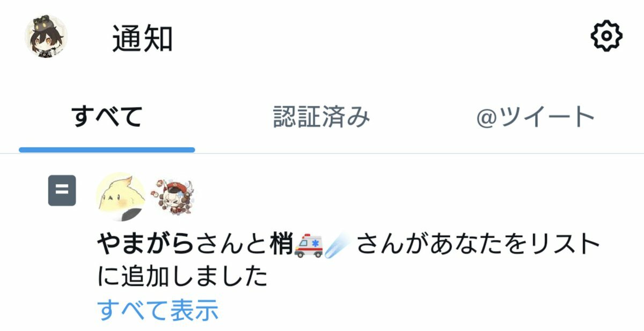Tap your profile avatar beside 通知
Image resolution: width=644 pixels, height=331 pixels.
point(47,37)
